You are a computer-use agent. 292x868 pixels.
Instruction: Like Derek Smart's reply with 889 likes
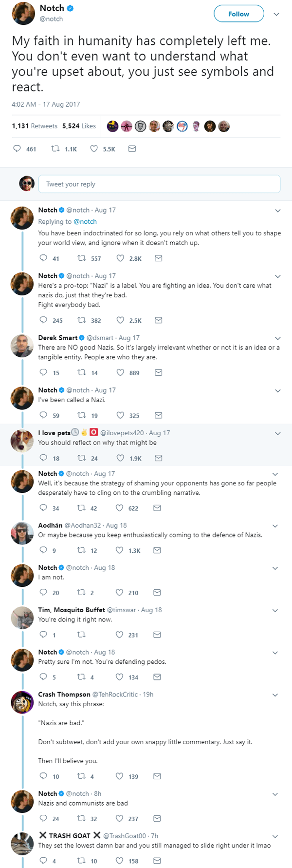coord(120,372)
